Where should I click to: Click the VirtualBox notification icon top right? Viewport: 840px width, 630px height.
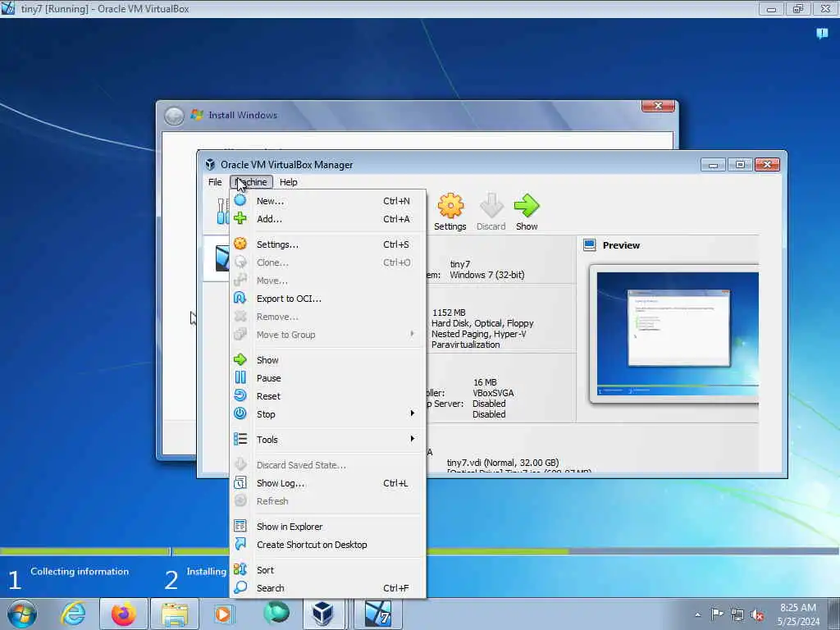tap(822, 33)
